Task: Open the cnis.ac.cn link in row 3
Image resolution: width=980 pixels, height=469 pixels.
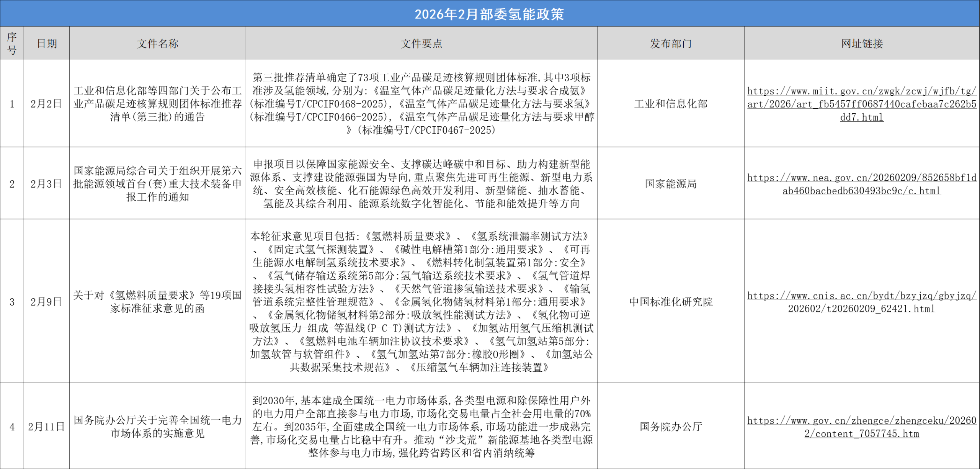Action: click(861, 302)
